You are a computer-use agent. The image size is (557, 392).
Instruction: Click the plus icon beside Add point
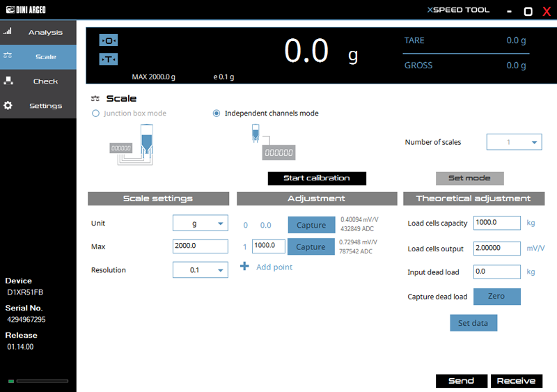click(x=244, y=267)
